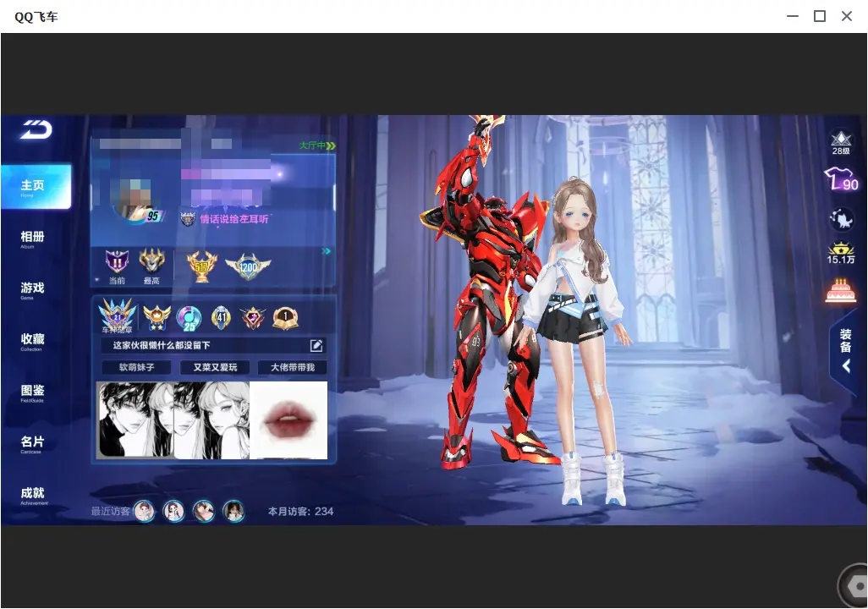Click the signature text 这家伙很懒什么都没留下
The image size is (868, 609).
click(162, 345)
